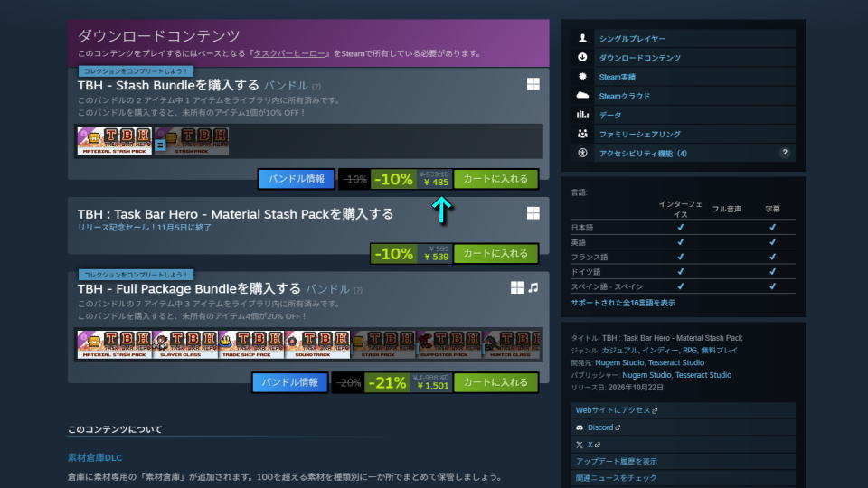Add Material Stash Pack to cart for ¥539

pyautogui.click(x=495, y=253)
